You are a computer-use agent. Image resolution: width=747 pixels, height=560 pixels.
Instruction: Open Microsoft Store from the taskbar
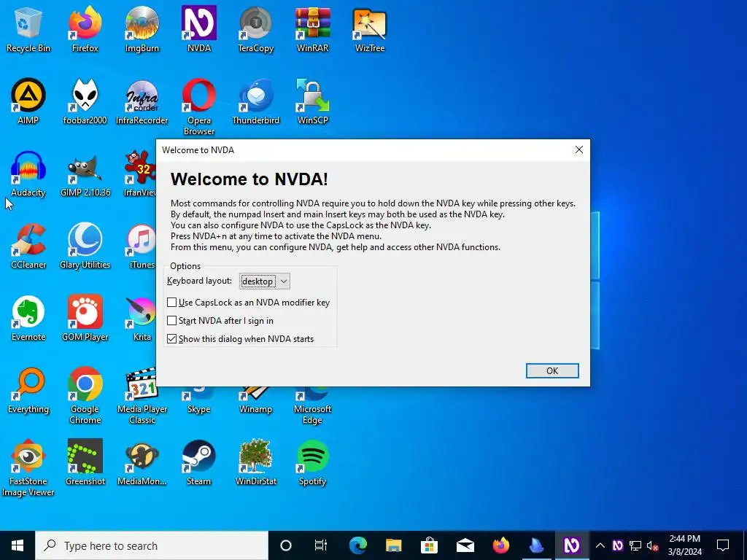pos(429,545)
